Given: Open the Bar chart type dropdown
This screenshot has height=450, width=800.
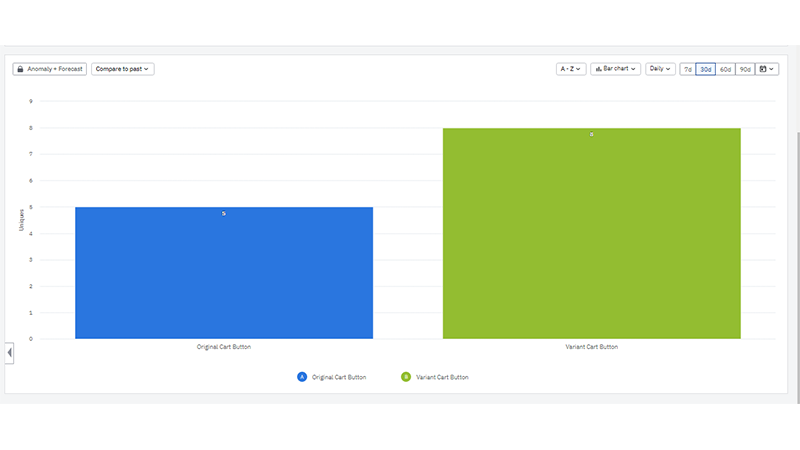Looking at the screenshot, I should click(x=615, y=69).
